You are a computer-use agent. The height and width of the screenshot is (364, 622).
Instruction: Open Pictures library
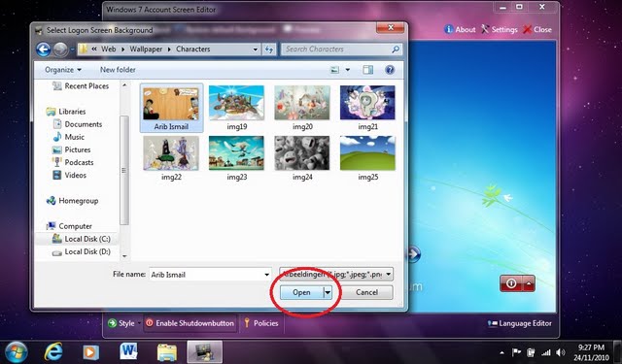71,149
